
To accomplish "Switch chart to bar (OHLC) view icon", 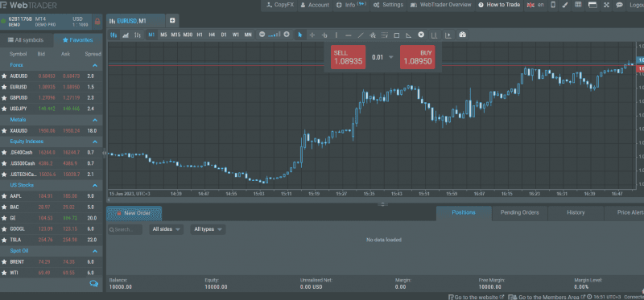I will [138, 35].
